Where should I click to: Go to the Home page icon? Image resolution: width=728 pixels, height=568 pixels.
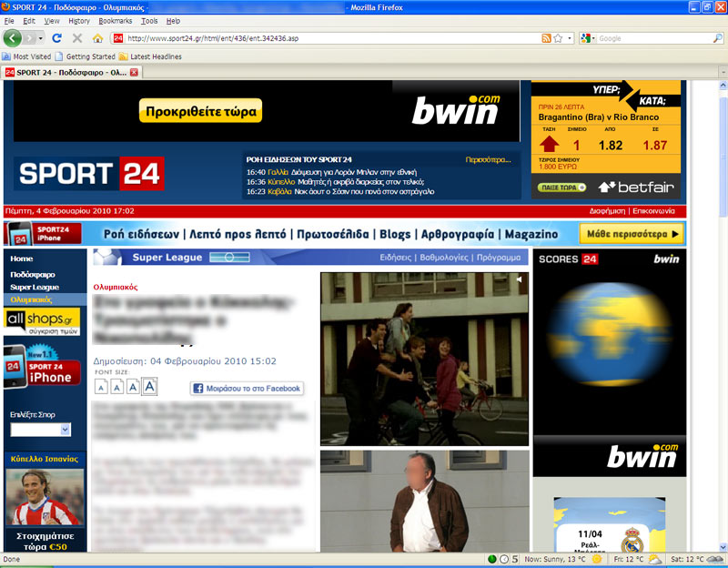tap(97, 38)
